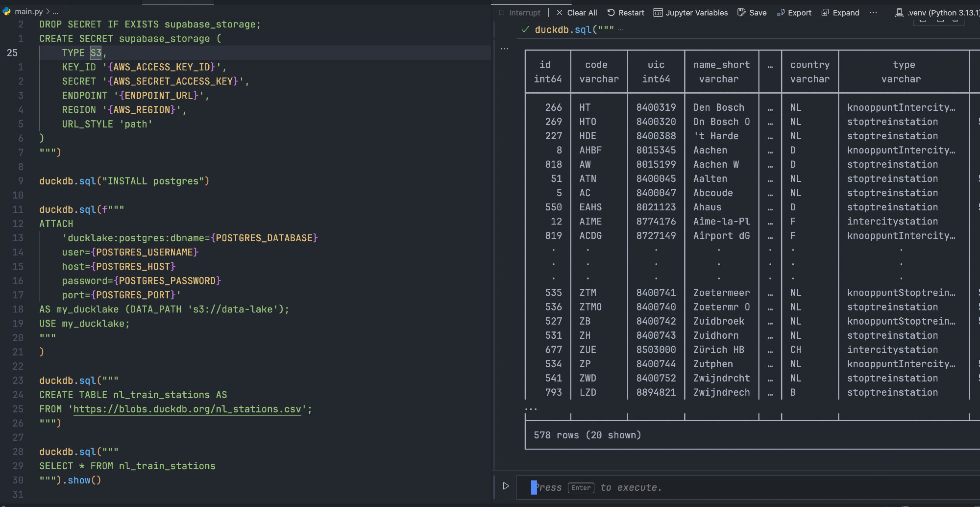Click '578 rows (20 shown)' summary text

coord(588,435)
